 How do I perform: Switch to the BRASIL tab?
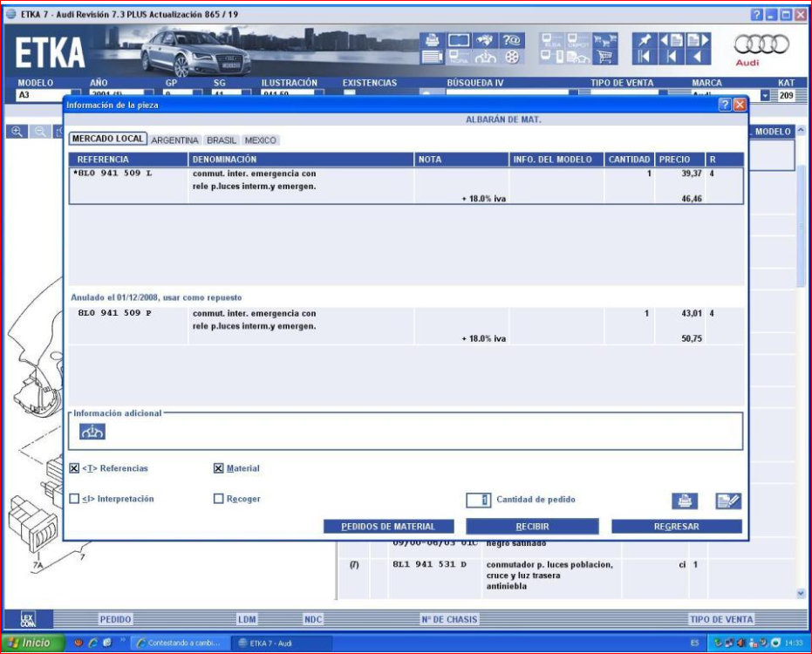[x=222, y=140]
